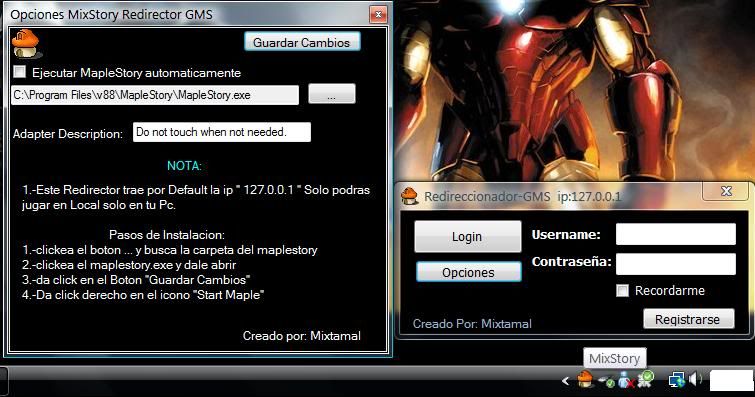Focus the Username input field
Image resolution: width=755 pixels, height=397 pixels.
point(676,234)
